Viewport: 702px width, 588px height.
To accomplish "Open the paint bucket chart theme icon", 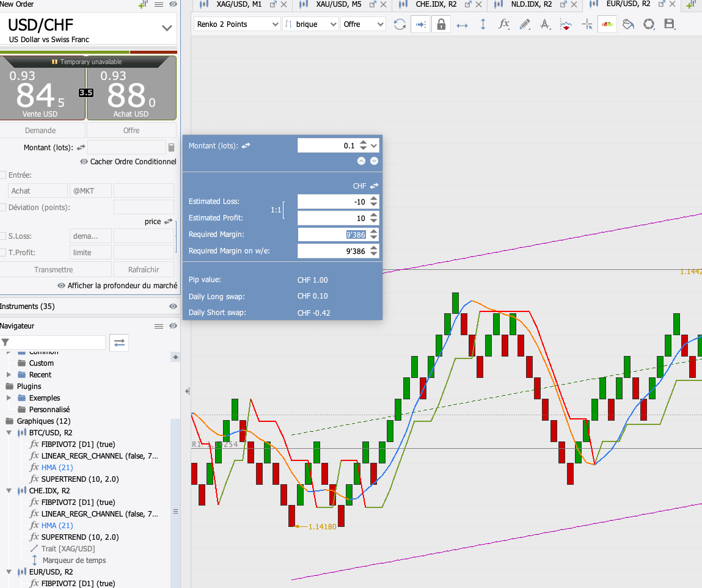I will point(628,24).
